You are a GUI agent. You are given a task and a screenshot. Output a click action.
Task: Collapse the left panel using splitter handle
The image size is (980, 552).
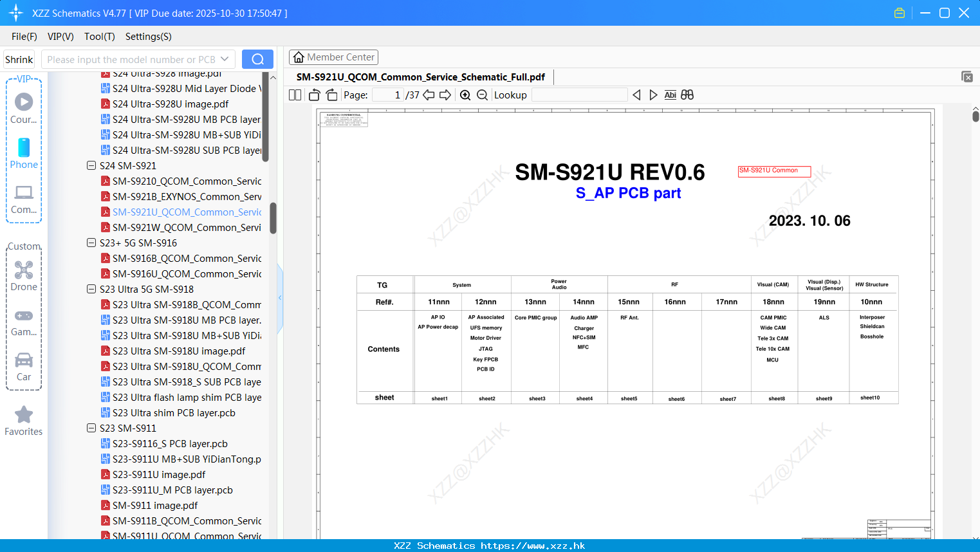point(280,297)
